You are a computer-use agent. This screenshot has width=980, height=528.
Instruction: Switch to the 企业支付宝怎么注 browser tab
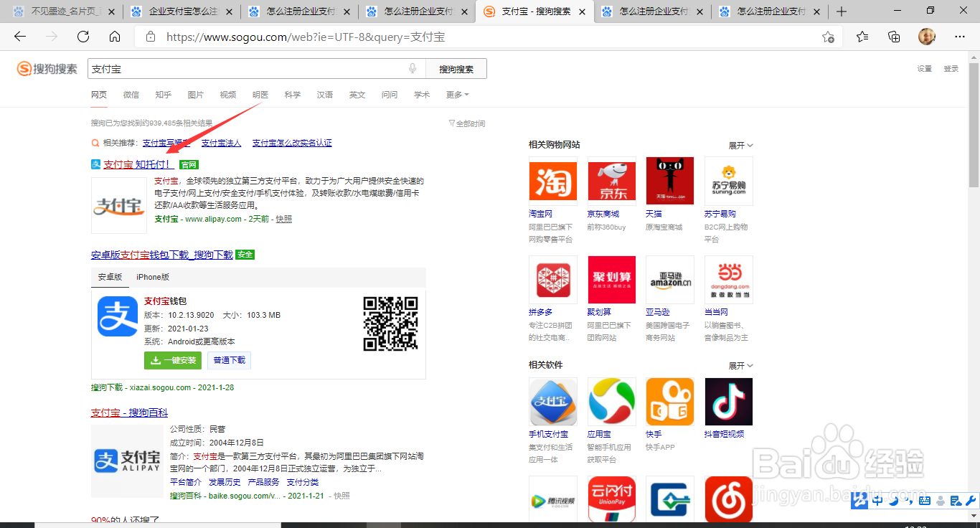[182, 11]
